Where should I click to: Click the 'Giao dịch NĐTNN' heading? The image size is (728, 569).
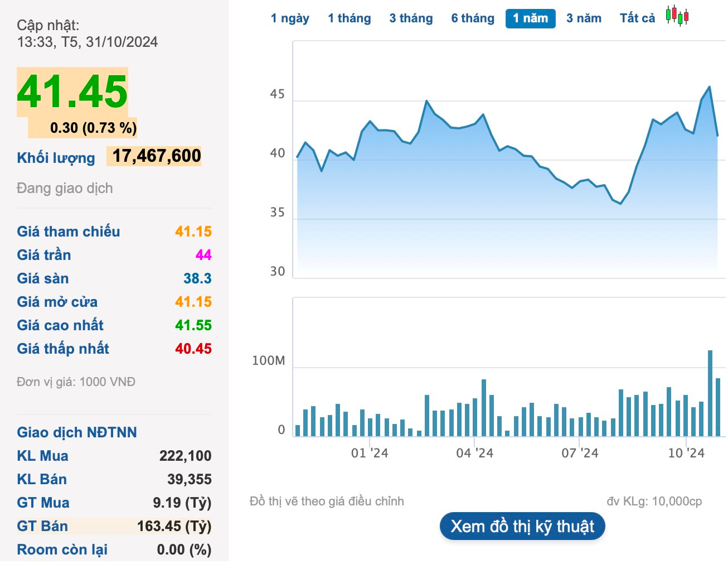click(x=77, y=432)
